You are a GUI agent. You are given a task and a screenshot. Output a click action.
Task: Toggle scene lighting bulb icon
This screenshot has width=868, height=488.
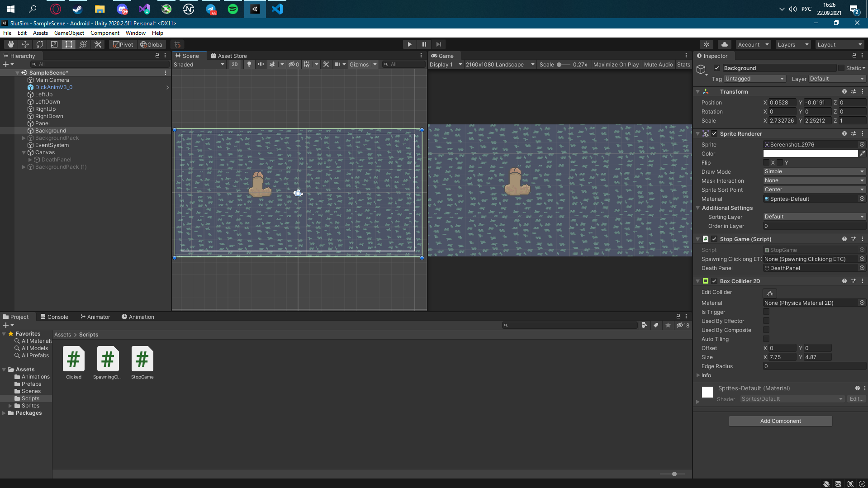[249, 64]
